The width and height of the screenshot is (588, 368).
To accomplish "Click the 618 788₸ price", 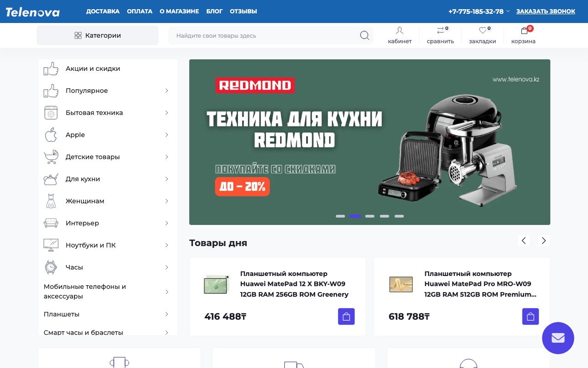I will pos(409,316).
